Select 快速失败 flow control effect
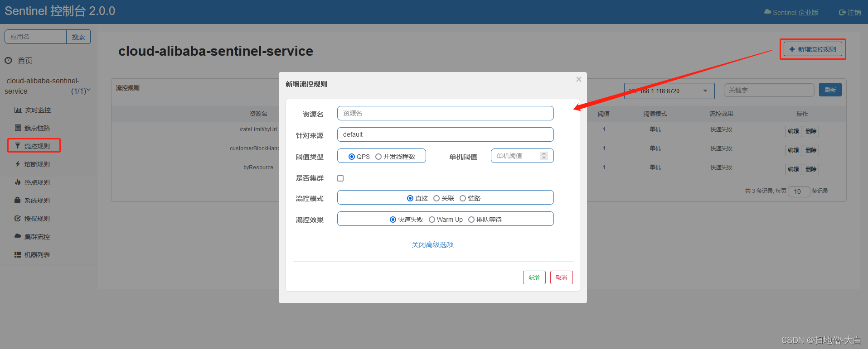The width and height of the screenshot is (868, 349). click(393, 220)
